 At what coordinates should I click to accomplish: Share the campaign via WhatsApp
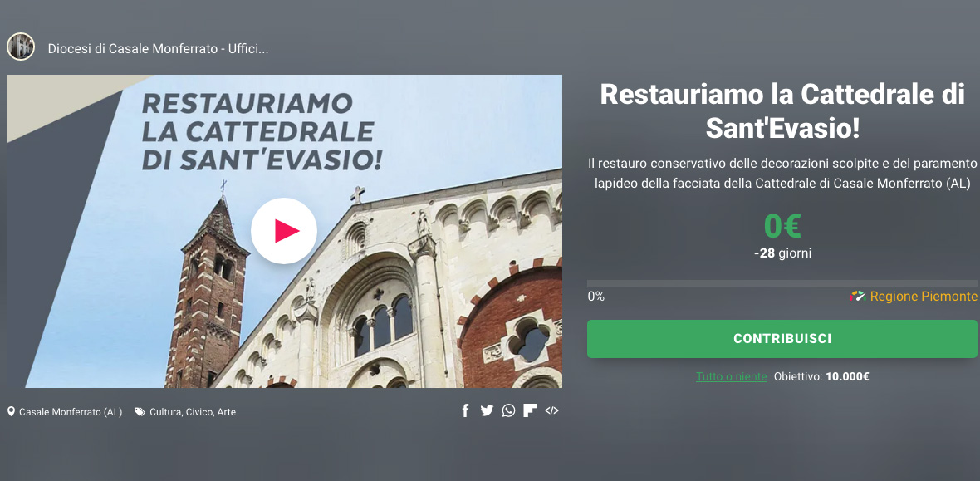point(509,411)
